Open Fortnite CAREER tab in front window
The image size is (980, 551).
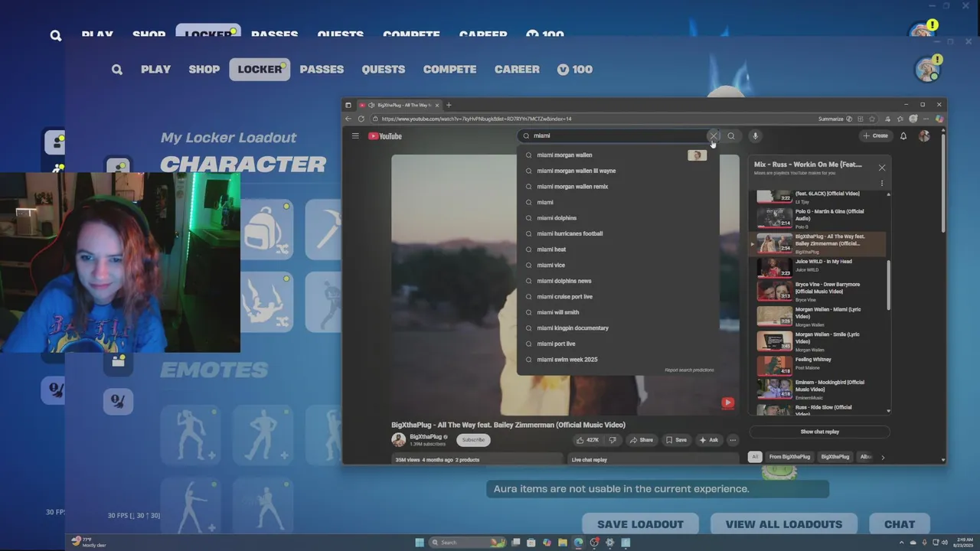pyautogui.click(x=517, y=70)
